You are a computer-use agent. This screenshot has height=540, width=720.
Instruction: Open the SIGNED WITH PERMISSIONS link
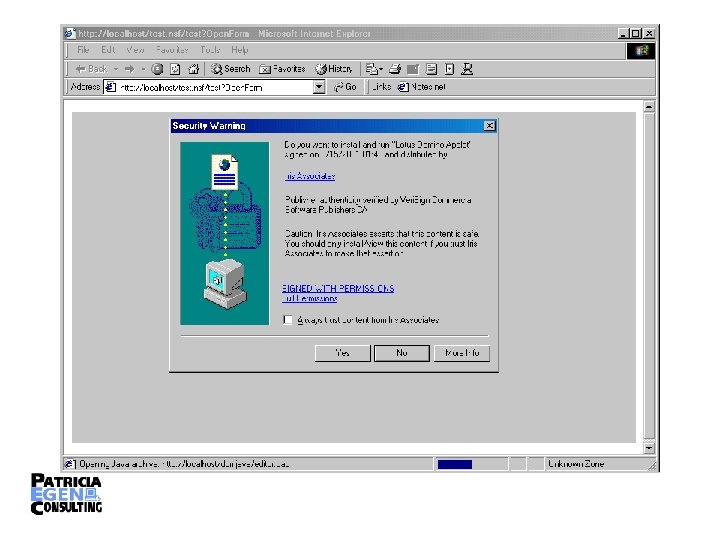click(338, 288)
